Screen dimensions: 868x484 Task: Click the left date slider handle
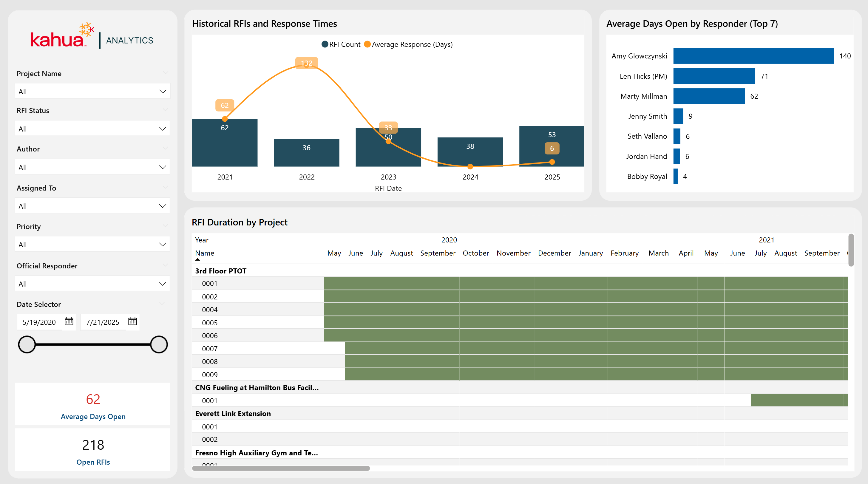point(27,344)
